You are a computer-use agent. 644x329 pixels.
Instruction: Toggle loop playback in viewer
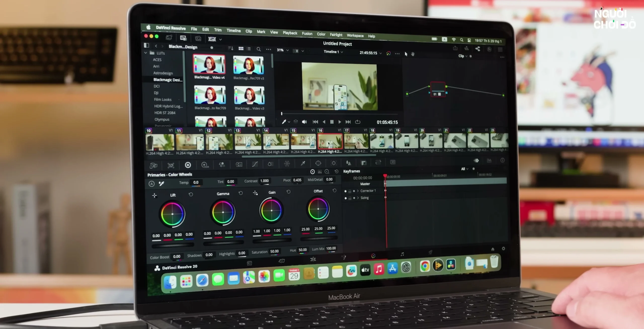click(357, 122)
